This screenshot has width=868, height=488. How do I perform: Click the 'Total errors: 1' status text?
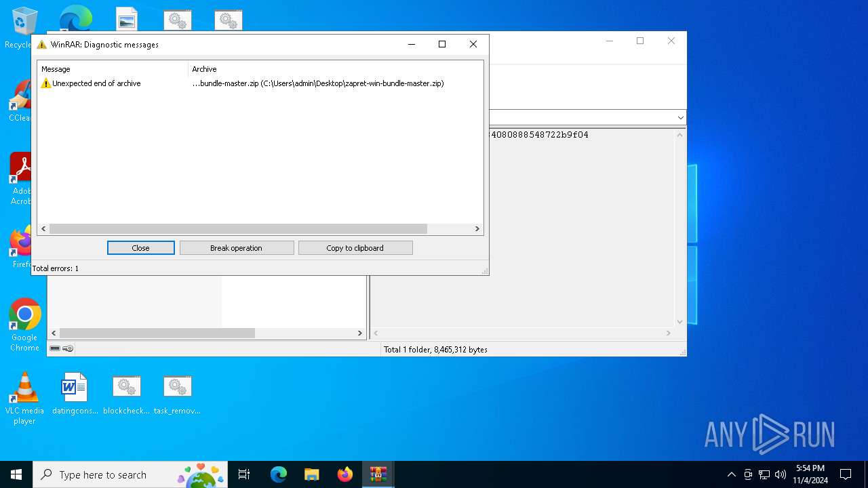point(56,268)
